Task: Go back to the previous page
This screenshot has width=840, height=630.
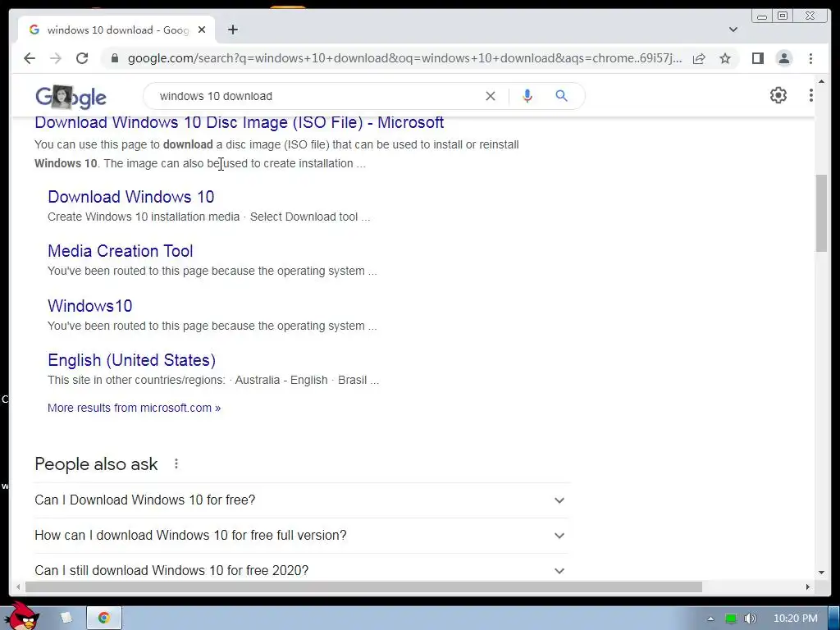Action: click(x=30, y=58)
